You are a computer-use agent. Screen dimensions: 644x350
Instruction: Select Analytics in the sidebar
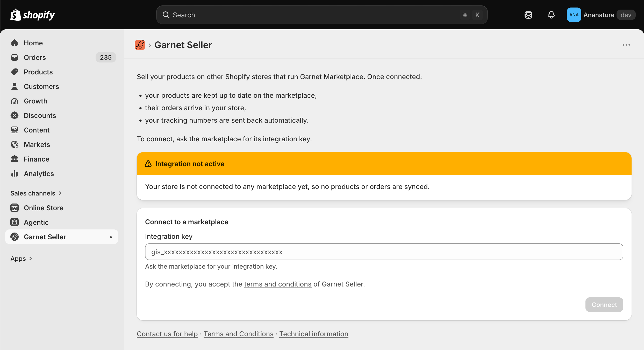(62, 173)
